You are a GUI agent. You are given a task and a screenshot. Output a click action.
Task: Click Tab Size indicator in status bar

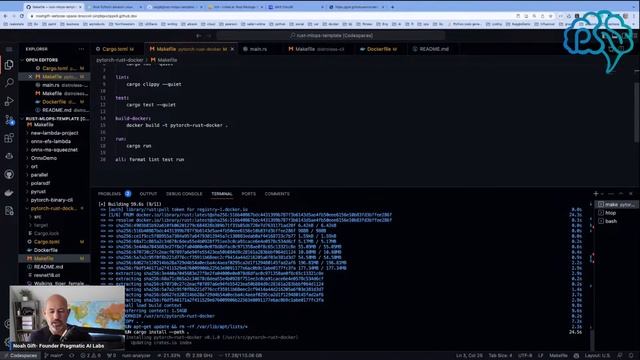pyautogui.click(x=500, y=356)
